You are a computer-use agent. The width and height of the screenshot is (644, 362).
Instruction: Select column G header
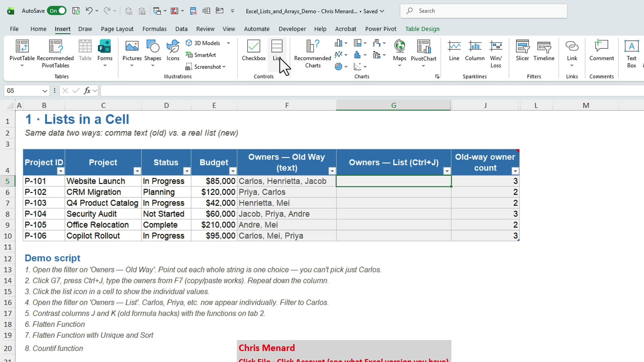[x=393, y=105]
